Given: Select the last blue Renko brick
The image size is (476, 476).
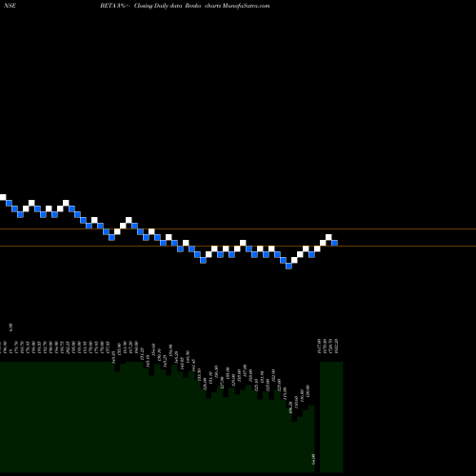Looking at the screenshot, I should pyautogui.click(x=334, y=243).
